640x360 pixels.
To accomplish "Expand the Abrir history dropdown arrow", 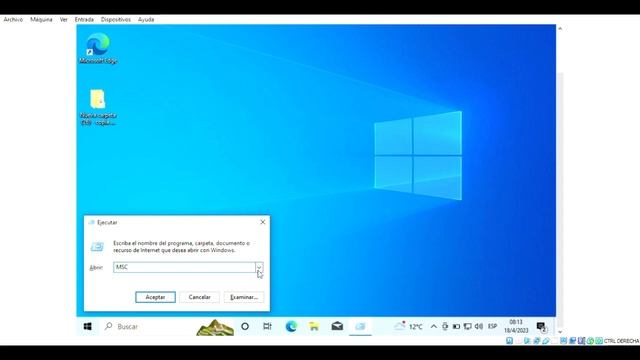I will [x=259, y=267].
